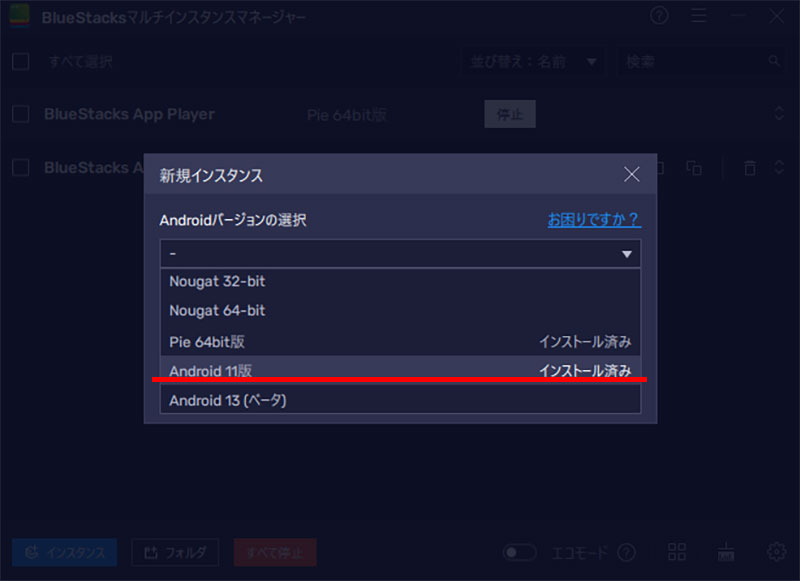This screenshot has height=581, width=800.
Task: Close the 新規インスタンス dialog
Action: click(631, 174)
